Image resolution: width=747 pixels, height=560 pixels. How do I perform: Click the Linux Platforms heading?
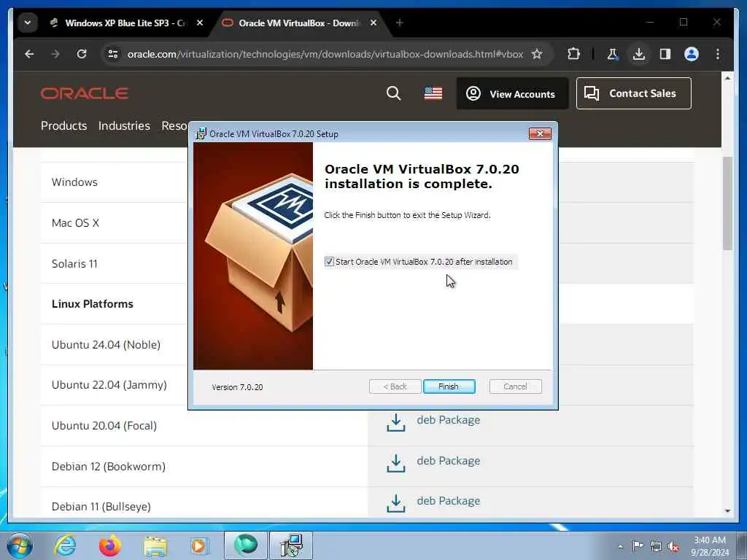click(93, 304)
